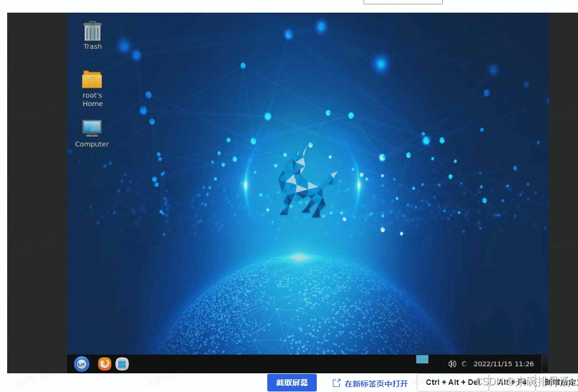Click the date and time clock
This screenshot has width=578, height=392.
(x=504, y=364)
